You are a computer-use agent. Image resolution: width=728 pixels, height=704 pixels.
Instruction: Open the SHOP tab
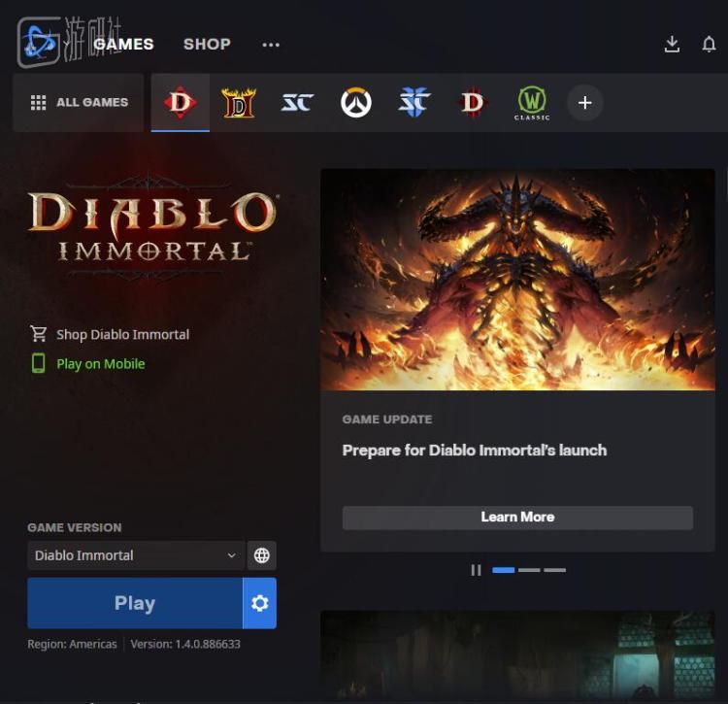(x=207, y=44)
